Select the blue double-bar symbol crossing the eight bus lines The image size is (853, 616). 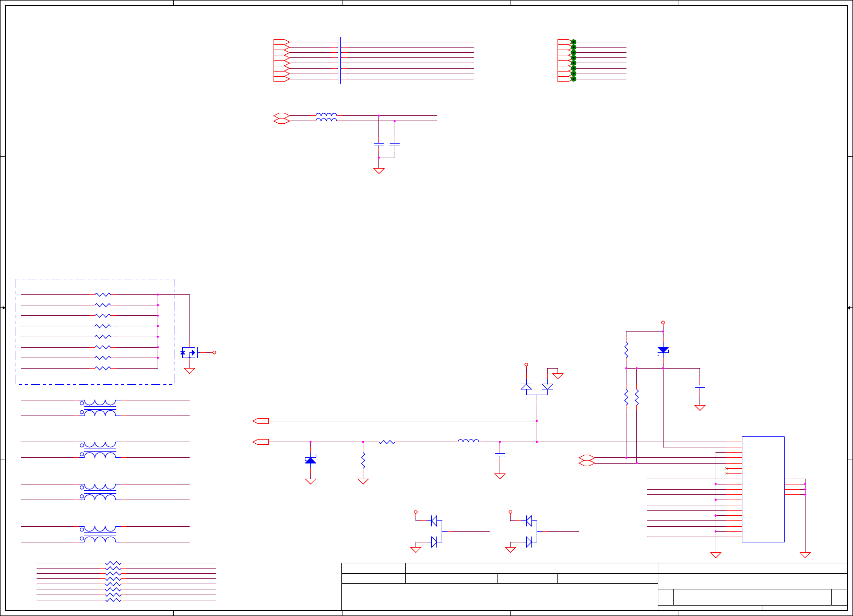(339, 60)
